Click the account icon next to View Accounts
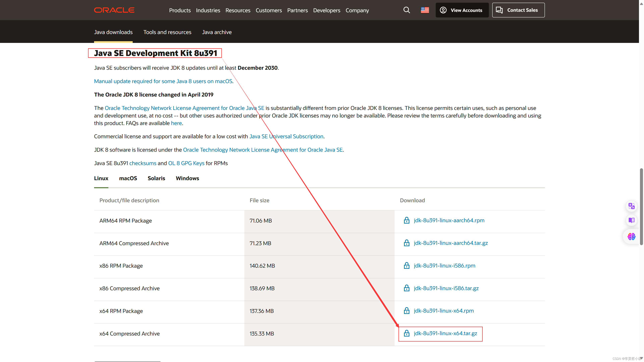Screen dimensions: 644x362 [x=443, y=10]
